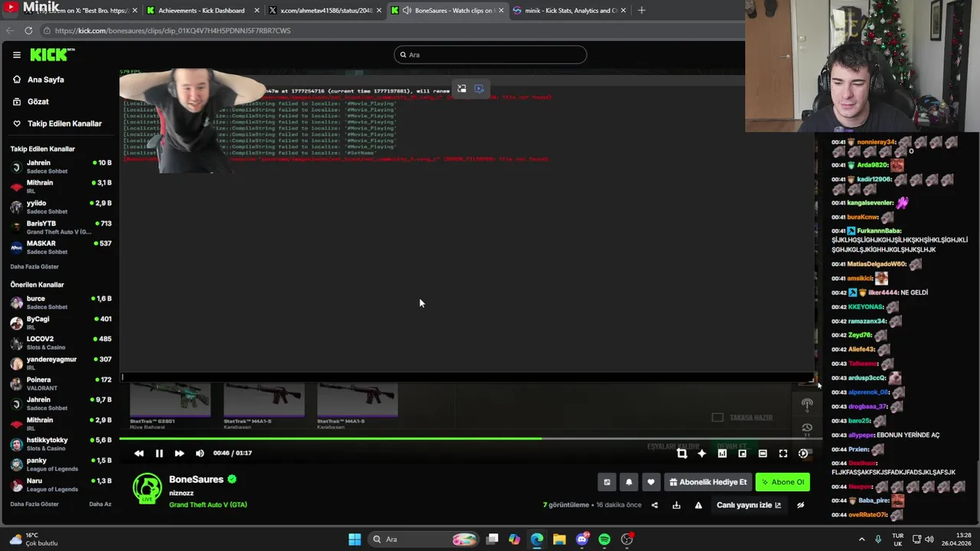
Task: Click Abonelik Hediye Et button
Action: pyautogui.click(x=707, y=482)
